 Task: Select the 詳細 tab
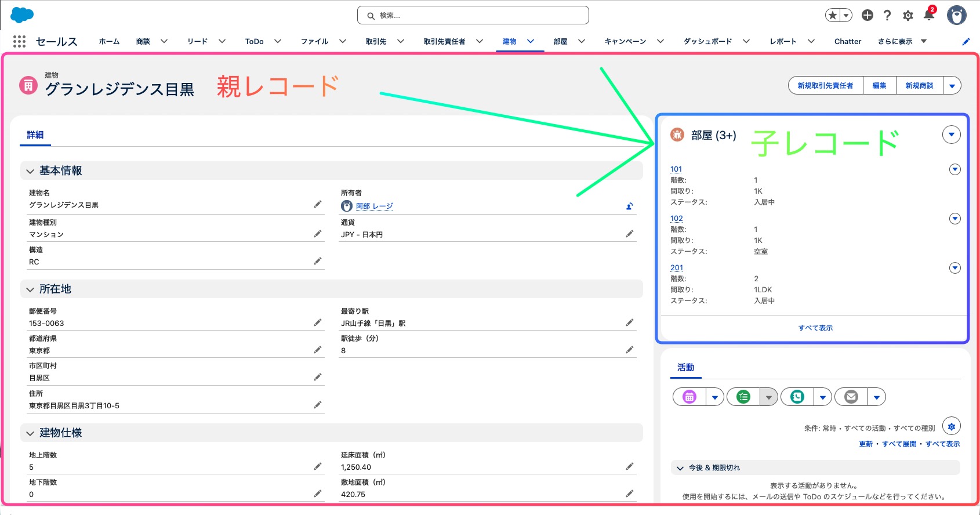(35, 135)
